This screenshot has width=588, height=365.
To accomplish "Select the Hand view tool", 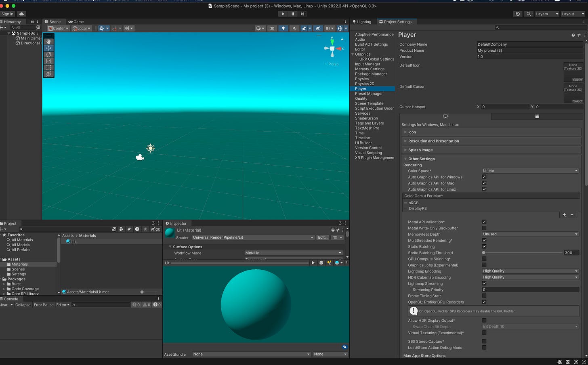I will pos(48,42).
